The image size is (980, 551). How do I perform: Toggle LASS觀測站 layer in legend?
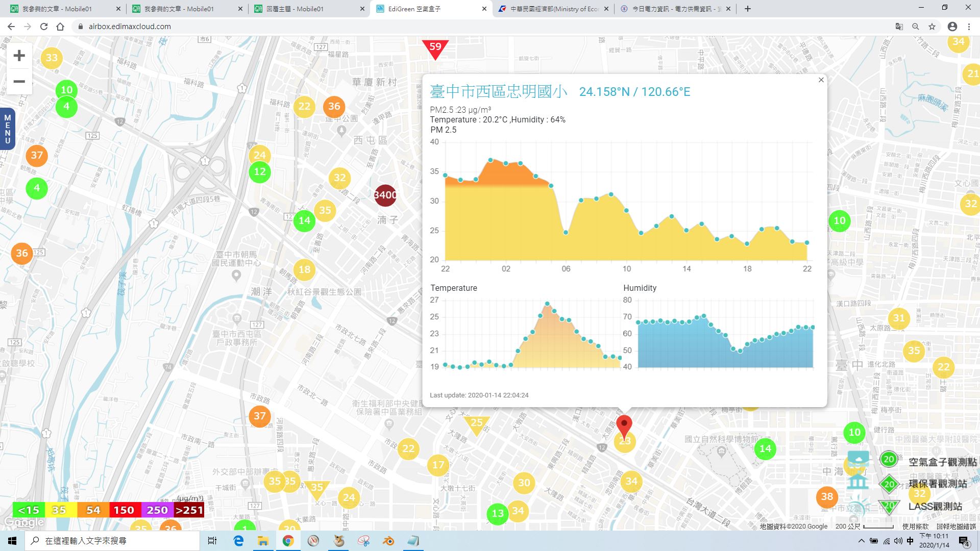[x=920, y=506]
